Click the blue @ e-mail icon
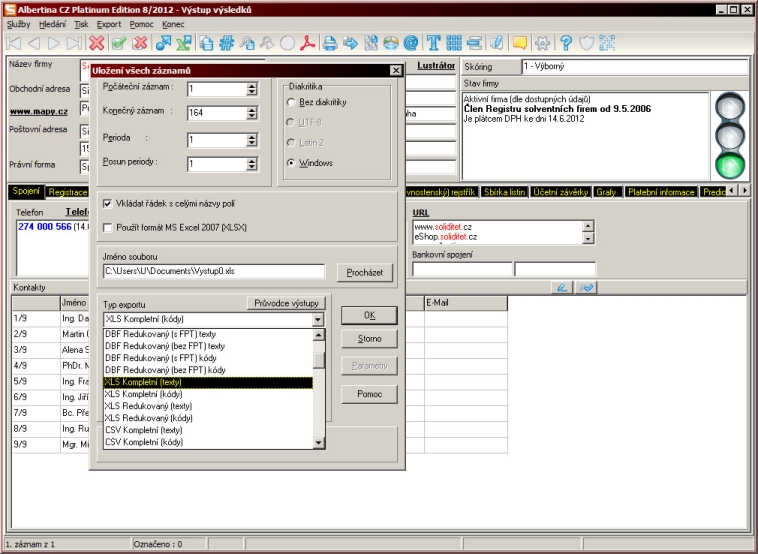 (x=411, y=44)
